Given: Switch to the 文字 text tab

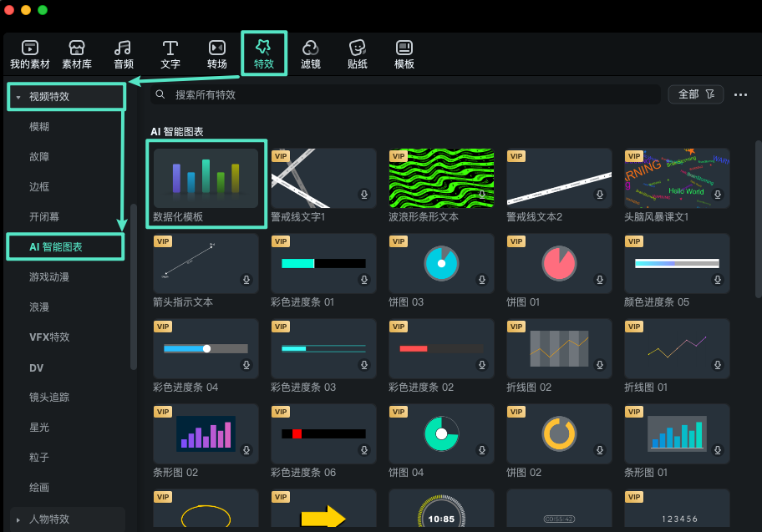Looking at the screenshot, I should [x=170, y=54].
